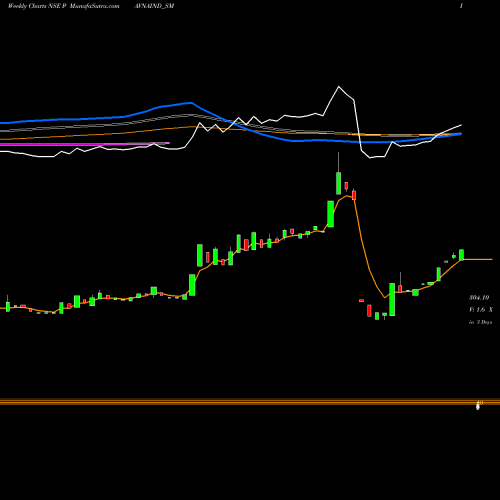The height and width of the screenshot is (500, 500).
Task: Click the magenta horizontal line segment
Action: pyautogui.click(x=85, y=144)
